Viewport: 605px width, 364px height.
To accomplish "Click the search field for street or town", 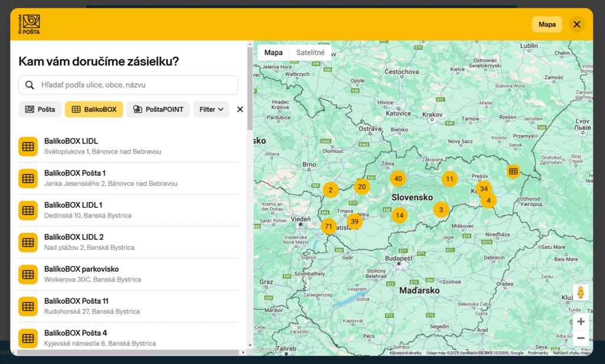I will (x=128, y=85).
